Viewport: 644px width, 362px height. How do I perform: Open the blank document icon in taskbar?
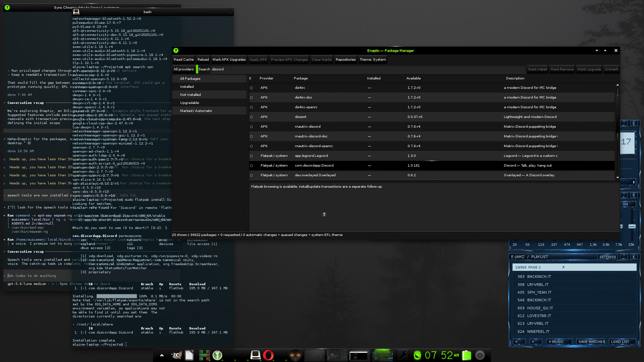click(x=189, y=355)
